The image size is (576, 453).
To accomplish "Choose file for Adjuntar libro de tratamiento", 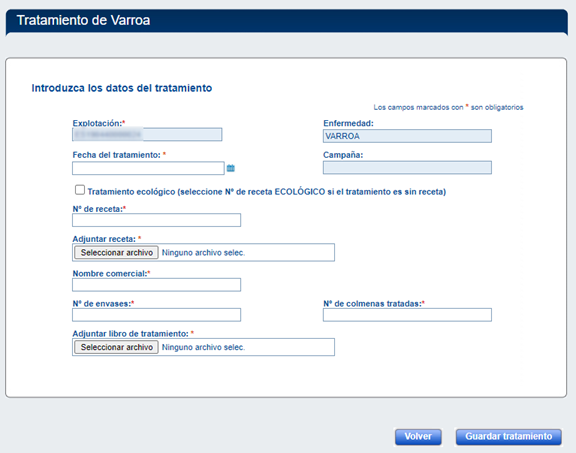I will click(x=116, y=347).
